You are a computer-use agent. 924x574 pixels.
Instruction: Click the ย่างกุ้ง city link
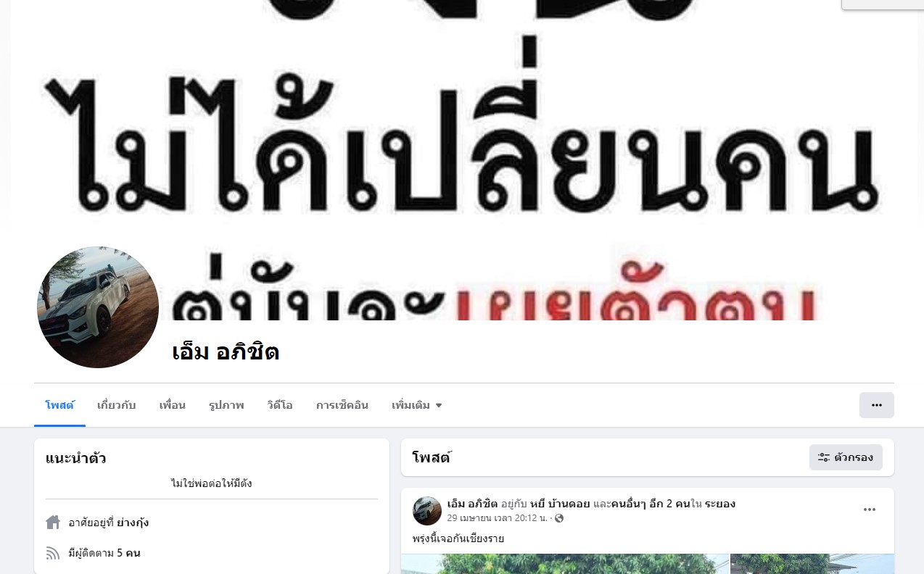click(x=133, y=523)
